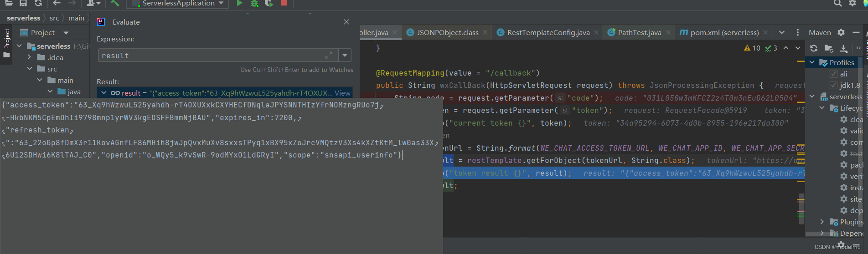
Task: Open the expression history dropdown arrow
Action: pyautogui.click(x=345, y=55)
